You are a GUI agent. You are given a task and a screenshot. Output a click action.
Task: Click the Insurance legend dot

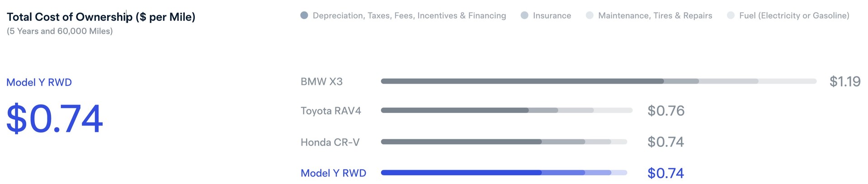coord(524,15)
